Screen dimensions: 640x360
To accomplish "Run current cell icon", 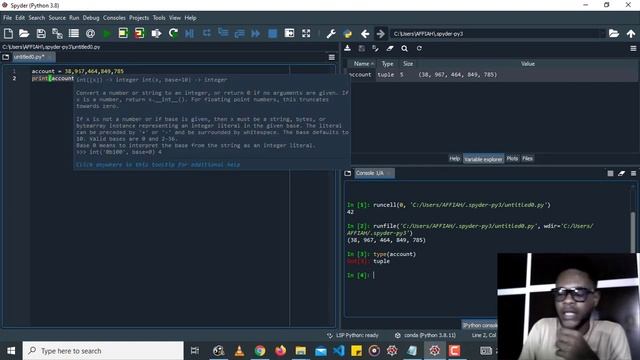I will (x=123, y=33).
